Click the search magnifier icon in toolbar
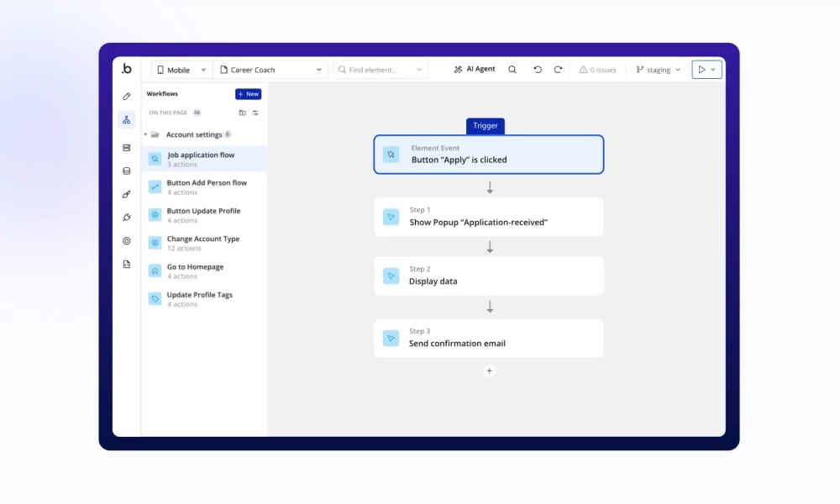Viewport: 840px width, 504px height. pyautogui.click(x=512, y=70)
